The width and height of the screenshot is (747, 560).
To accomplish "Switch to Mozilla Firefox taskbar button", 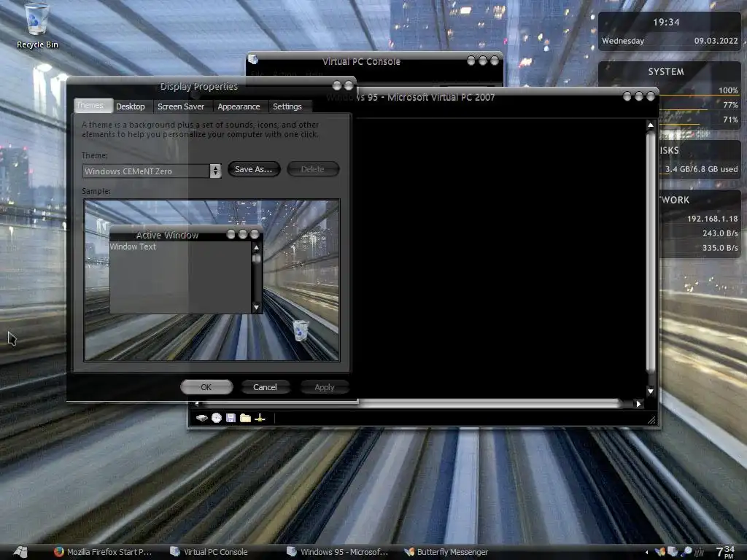I will (x=104, y=552).
